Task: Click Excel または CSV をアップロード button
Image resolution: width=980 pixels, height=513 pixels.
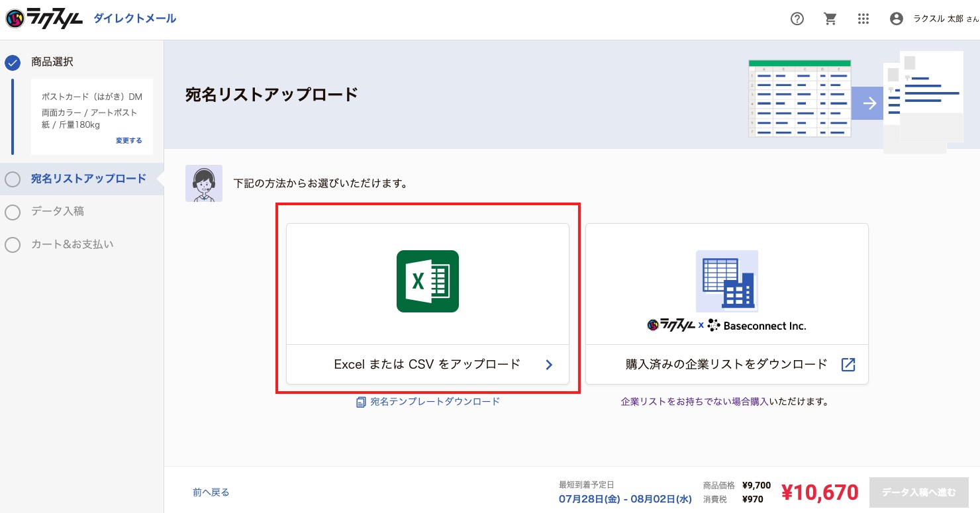Action: 428,364
